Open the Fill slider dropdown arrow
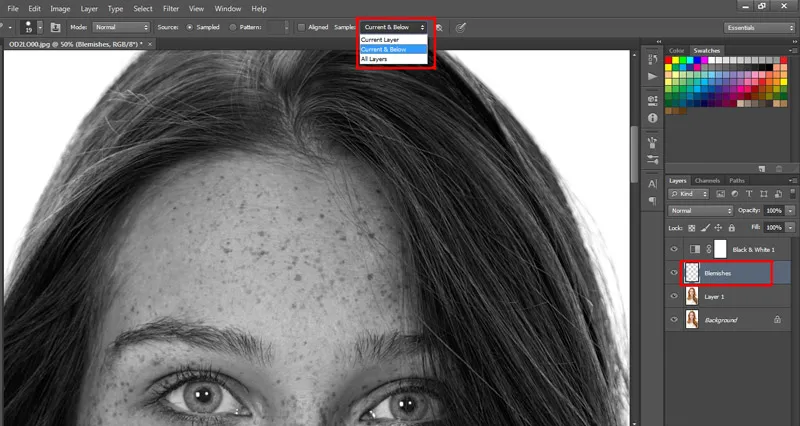This screenshot has width=800, height=426. 790,228
